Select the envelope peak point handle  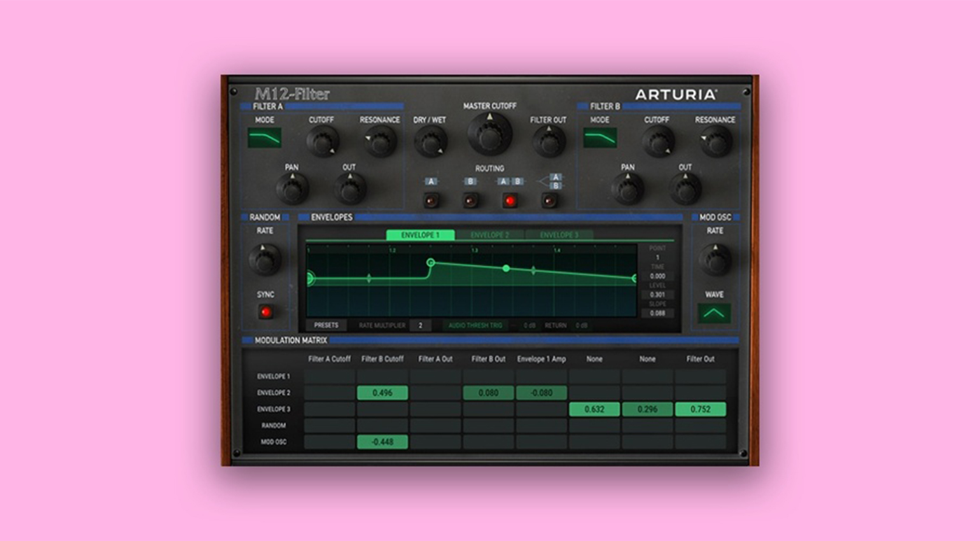coord(431,262)
